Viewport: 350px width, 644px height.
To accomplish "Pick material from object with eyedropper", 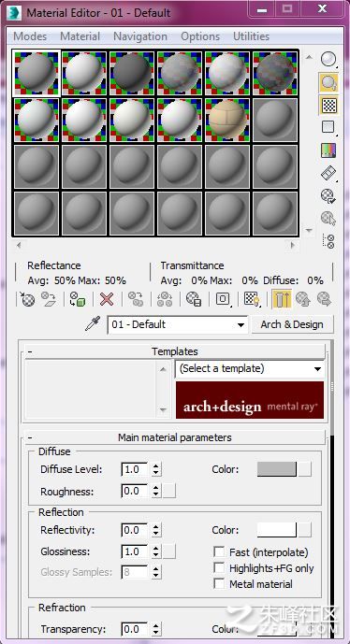I will 92,324.
